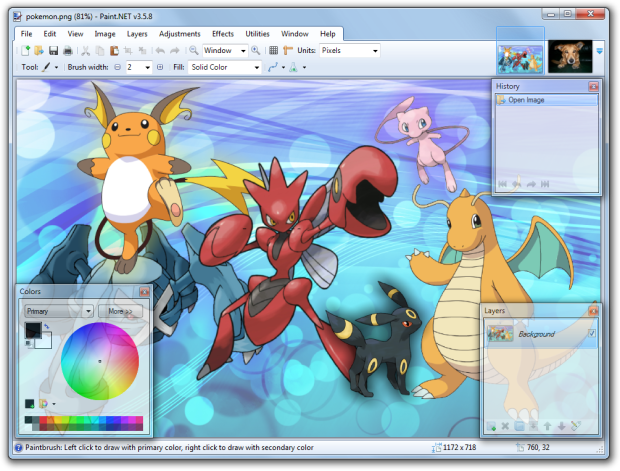Screen dimensions: 620x471
Task: Open the Image menu
Action: (x=105, y=34)
